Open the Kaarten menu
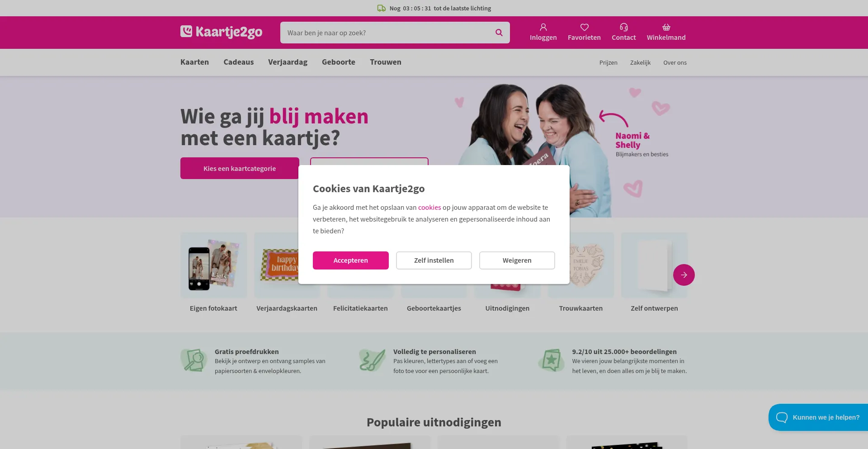This screenshot has height=449, width=868. pos(194,62)
